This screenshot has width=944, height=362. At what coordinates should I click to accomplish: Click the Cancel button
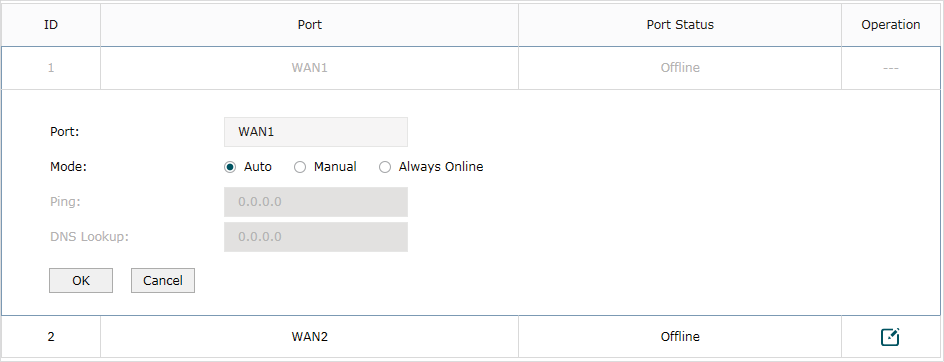point(163,281)
